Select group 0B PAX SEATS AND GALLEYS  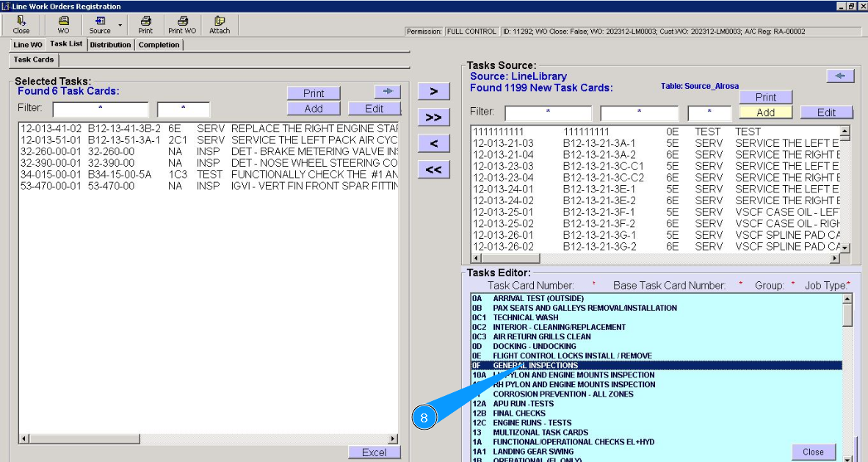point(657,308)
